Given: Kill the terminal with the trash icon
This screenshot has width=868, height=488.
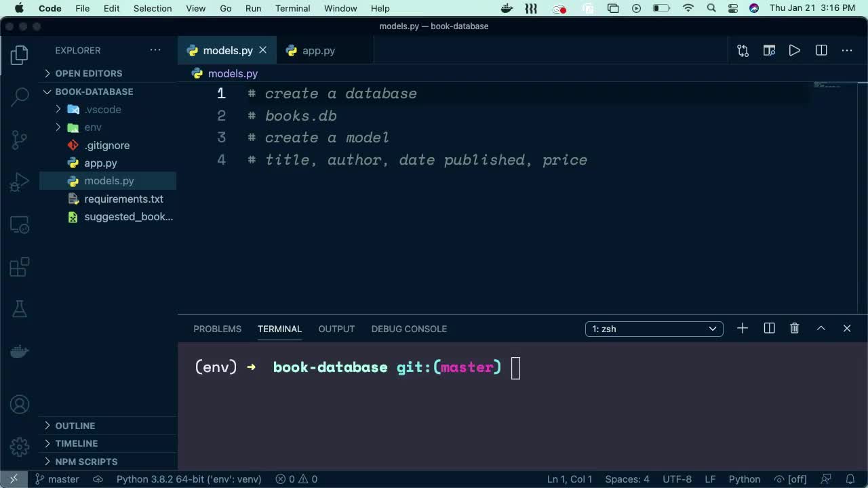Looking at the screenshot, I should [x=794, y=328].
